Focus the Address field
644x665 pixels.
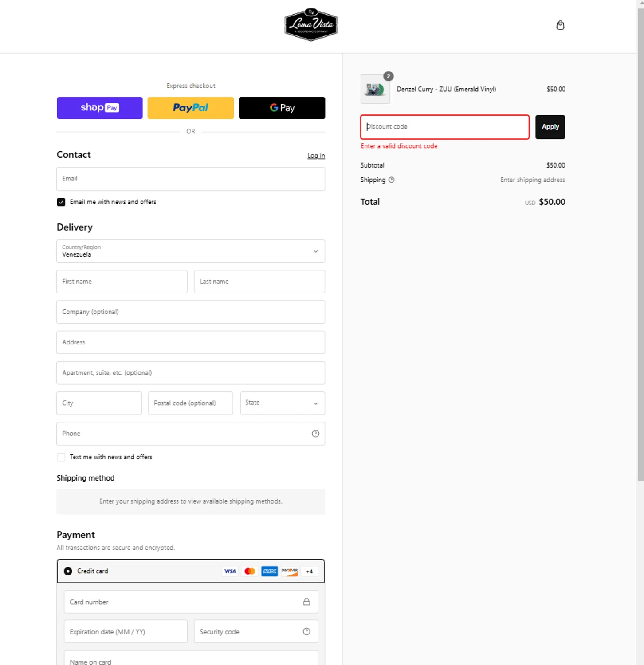tap(191, 342)
